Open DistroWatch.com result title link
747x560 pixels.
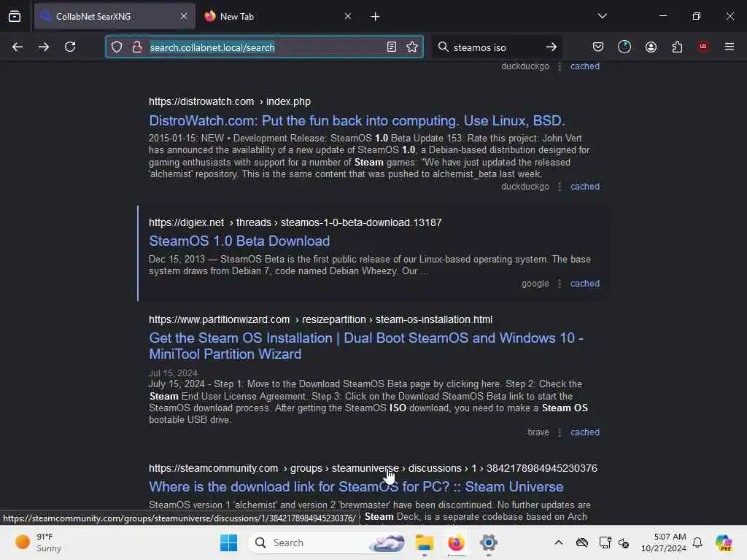[357, 120]
